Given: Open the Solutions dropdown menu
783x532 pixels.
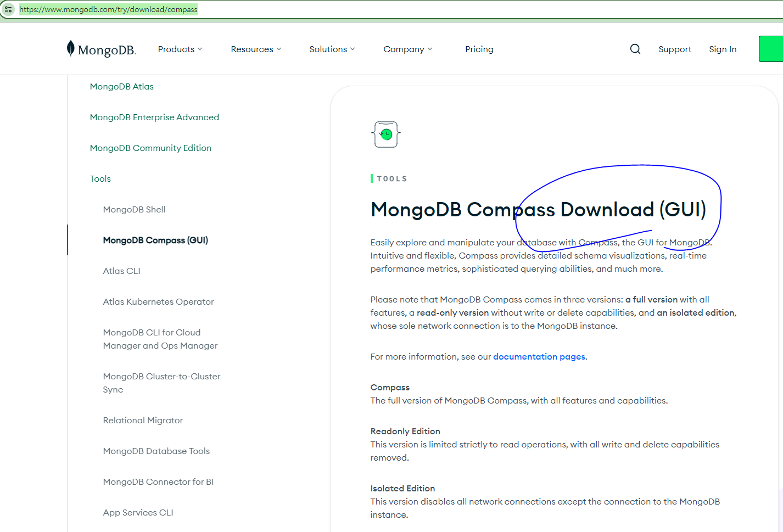Looking at the screenshot, I should click(x=332, y=49).
